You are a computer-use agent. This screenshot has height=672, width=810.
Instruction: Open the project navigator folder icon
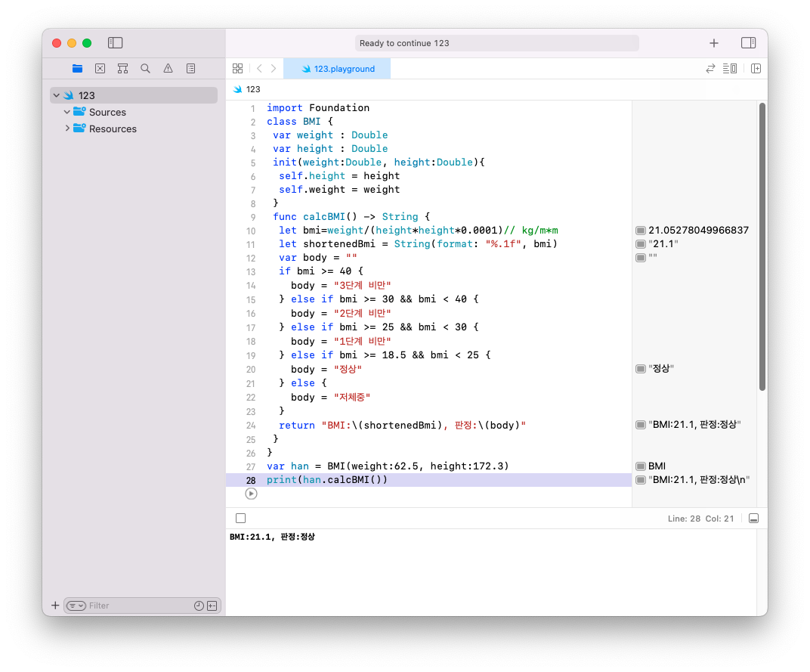pos(78,68)
